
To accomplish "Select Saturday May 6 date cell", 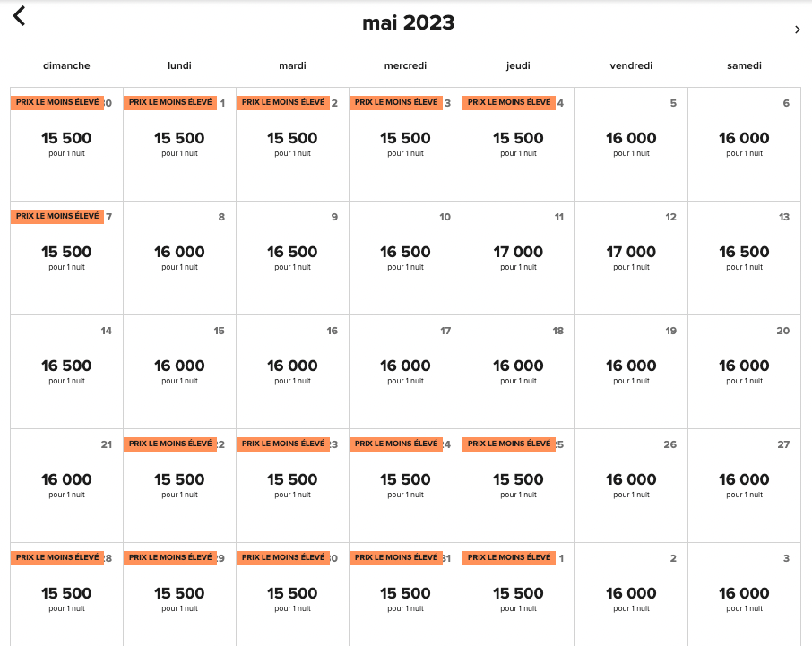I will pyautogui.click(x=744, y=143).
